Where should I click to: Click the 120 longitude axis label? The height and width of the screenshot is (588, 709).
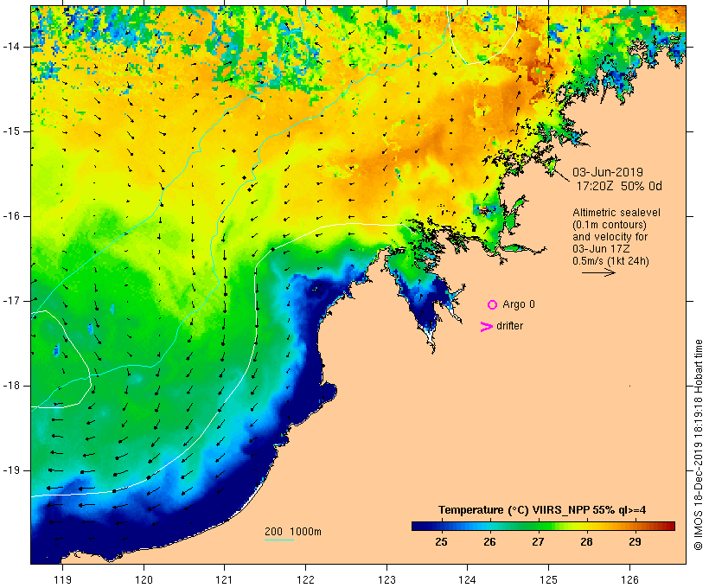click(x=144, y=579)
